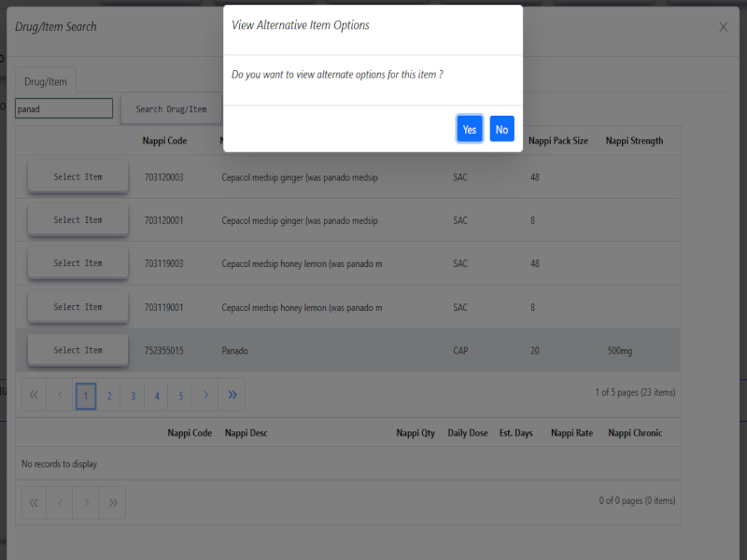Close the Drug/Item Search dialog
The width and height of the screenshot is (747, 560).
tap(723, 27)
